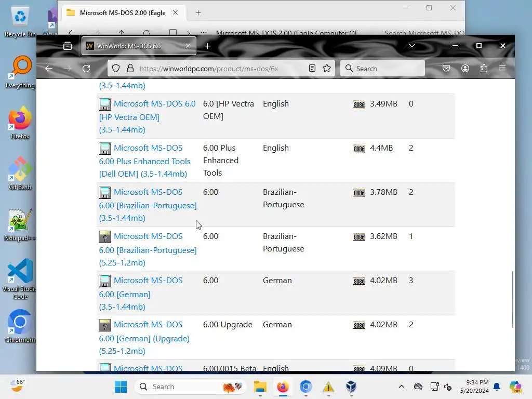Close the MS-DOS 2.00 Explorer tab
This screenshot has width=532, height=399.
(176, 12)
